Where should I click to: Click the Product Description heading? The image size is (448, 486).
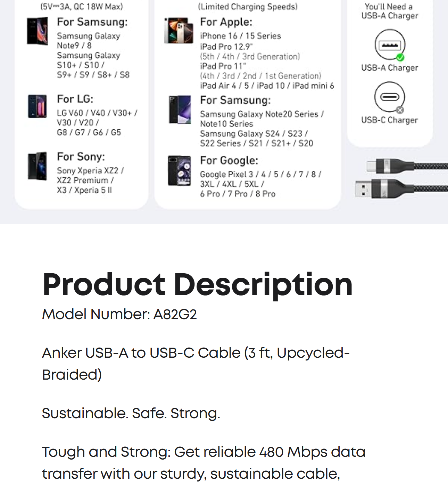point(197,285)
